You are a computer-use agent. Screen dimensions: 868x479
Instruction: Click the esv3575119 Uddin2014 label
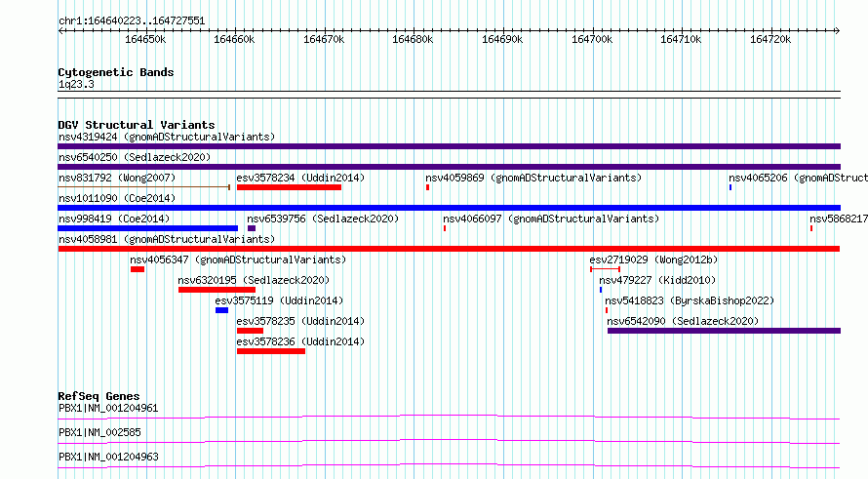click(279, 300)
